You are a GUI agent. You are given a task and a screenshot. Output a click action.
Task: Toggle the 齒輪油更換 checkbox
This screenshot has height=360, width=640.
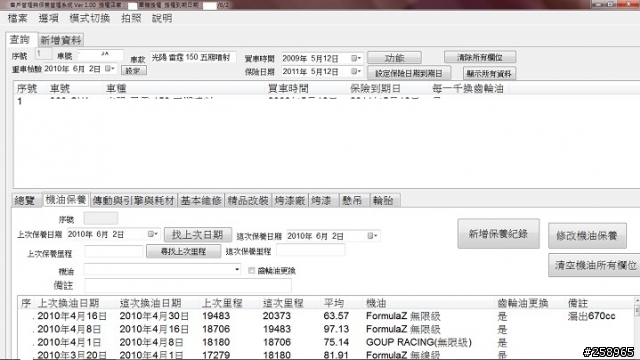[x=251, y=270]
